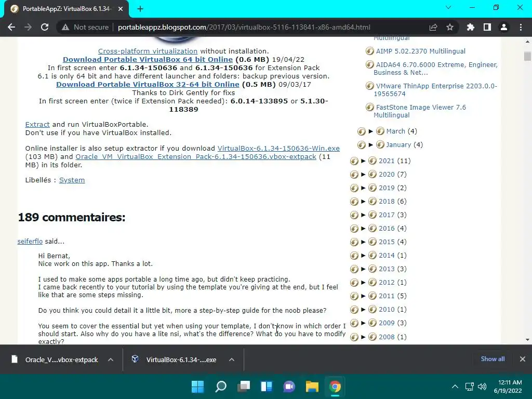
Task: Download Portable VirtualBox 32-64 bit Online
Action: click(148, 85)
